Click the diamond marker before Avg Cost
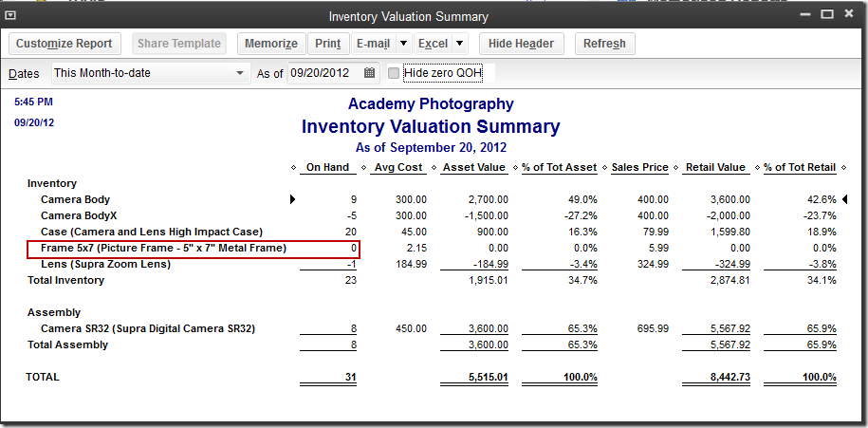 [363, 167]
